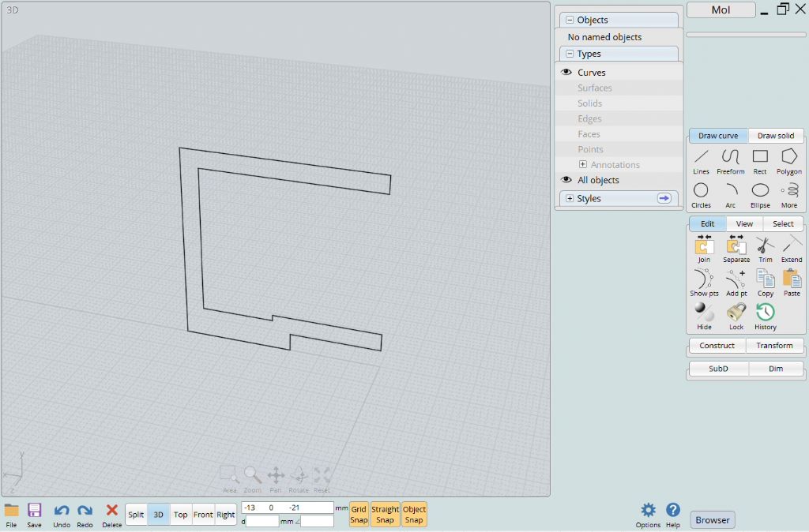Open the Browser panel button
The image size is (809, 532).
(713, 520)
